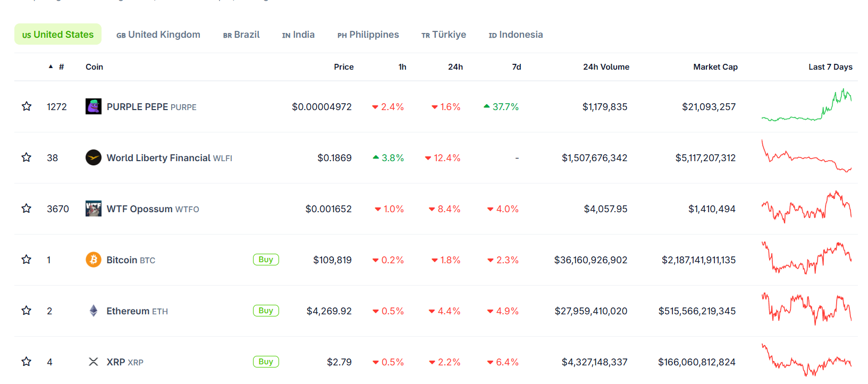Toggle the favorite star for WTF Opossum

pos(27,208)
